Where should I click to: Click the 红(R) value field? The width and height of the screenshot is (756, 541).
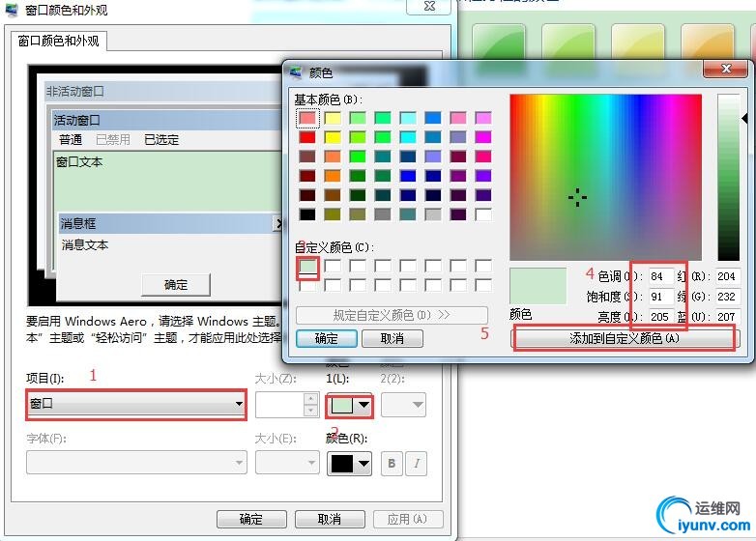[727, 276]
